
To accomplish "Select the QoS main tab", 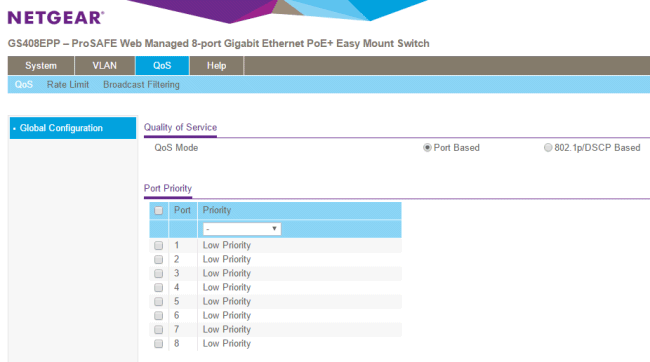I will click(162, 66).
